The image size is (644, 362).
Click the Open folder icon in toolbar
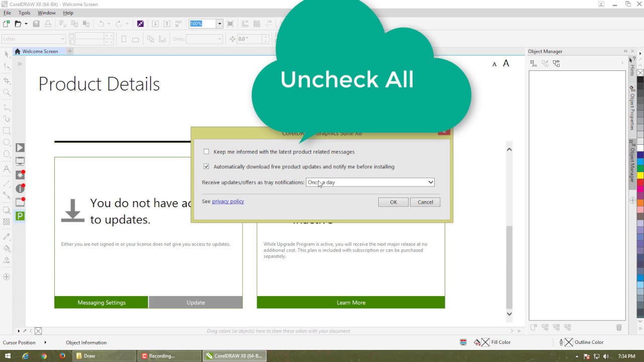(18, 24)
